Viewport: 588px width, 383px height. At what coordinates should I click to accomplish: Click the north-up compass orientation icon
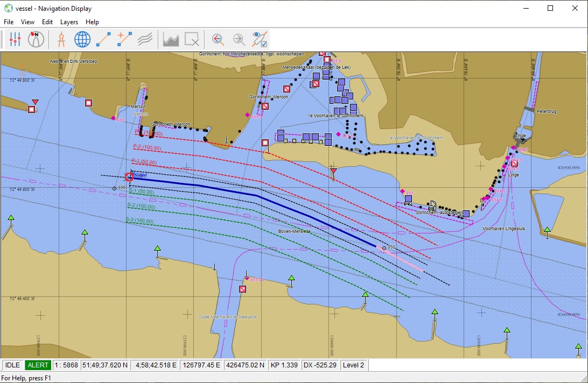[36, 39]
